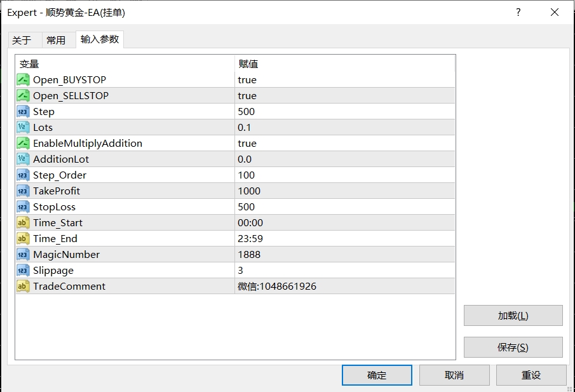The height and width of the screenshot is (392, 575).
Task: Switch to the 常用 tab
Action: [x=57, y=39]
